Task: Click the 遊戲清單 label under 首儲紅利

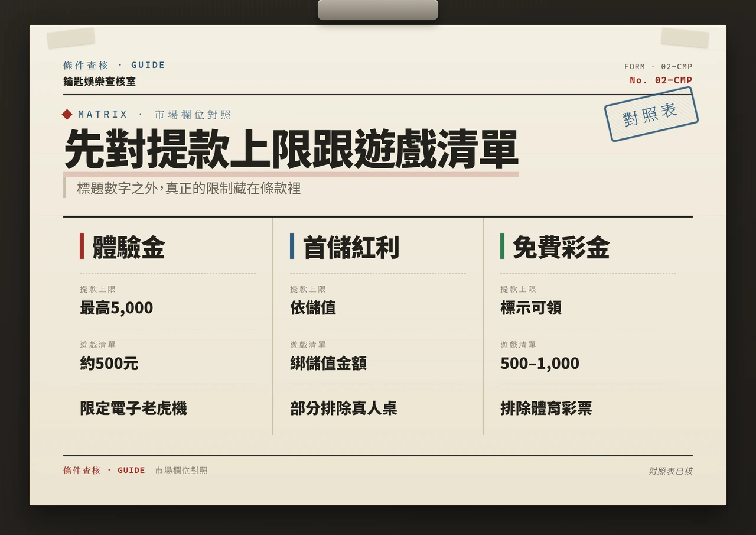Action: [308, 345]
